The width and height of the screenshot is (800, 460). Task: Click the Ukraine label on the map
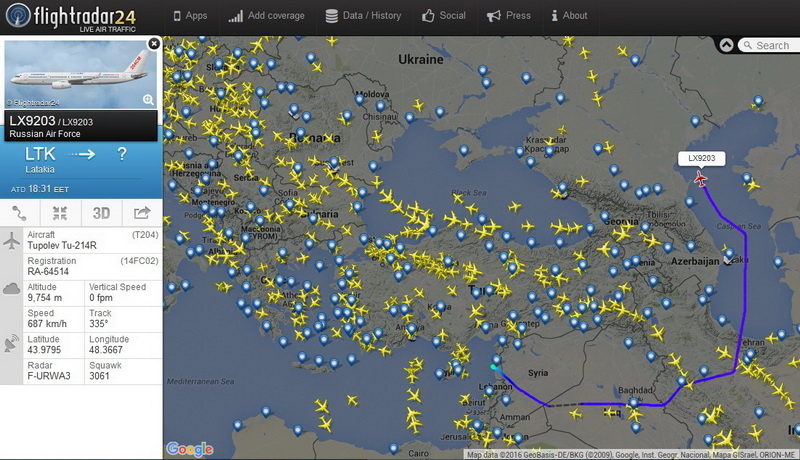click(x=420, y=59)
